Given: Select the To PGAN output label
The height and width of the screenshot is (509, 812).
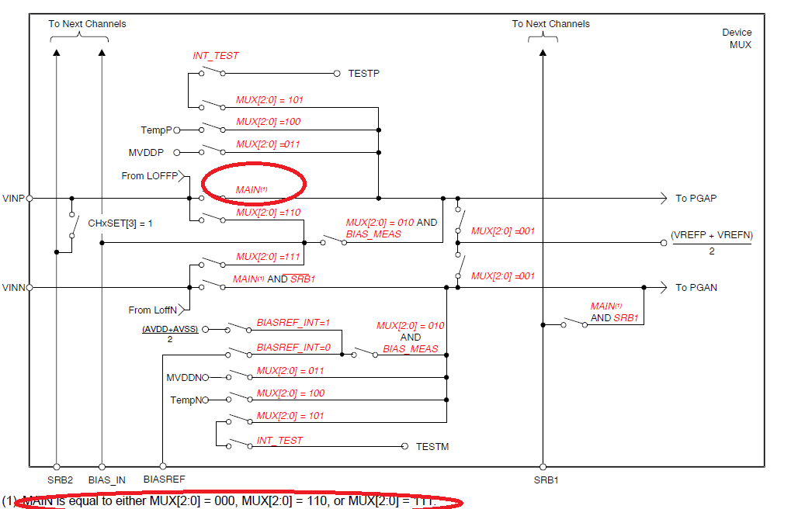Looking at the screenshot, I should (696, 287).
